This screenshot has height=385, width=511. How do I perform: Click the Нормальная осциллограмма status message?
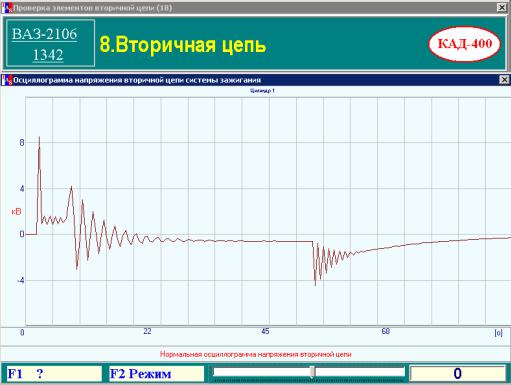pos(256,354)
